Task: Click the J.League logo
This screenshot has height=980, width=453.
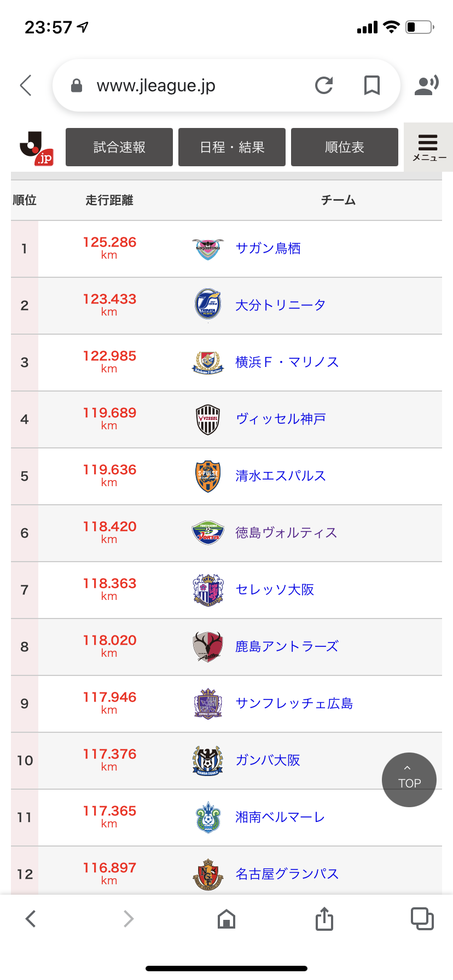Action: pos(37,148)
